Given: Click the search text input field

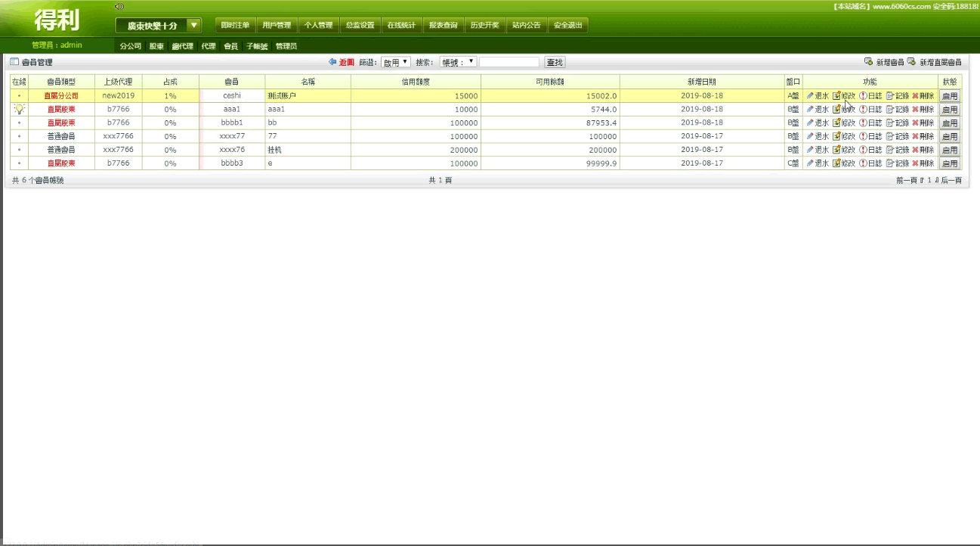Looking at the screenshot, I should pos(509,62).
